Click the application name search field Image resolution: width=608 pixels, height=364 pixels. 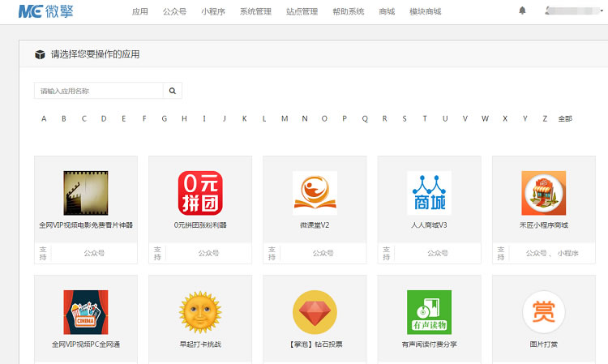[x=98, y=91]
